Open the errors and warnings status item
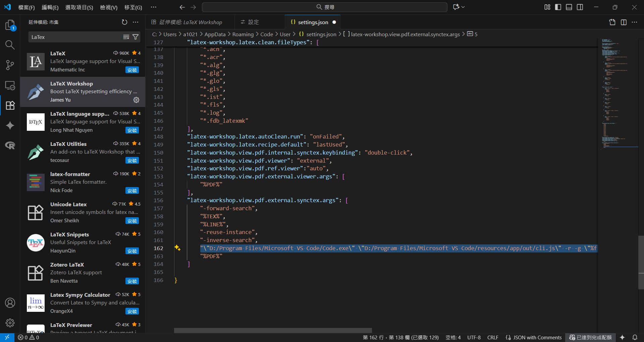644x342 pixels. click(29, 337)
